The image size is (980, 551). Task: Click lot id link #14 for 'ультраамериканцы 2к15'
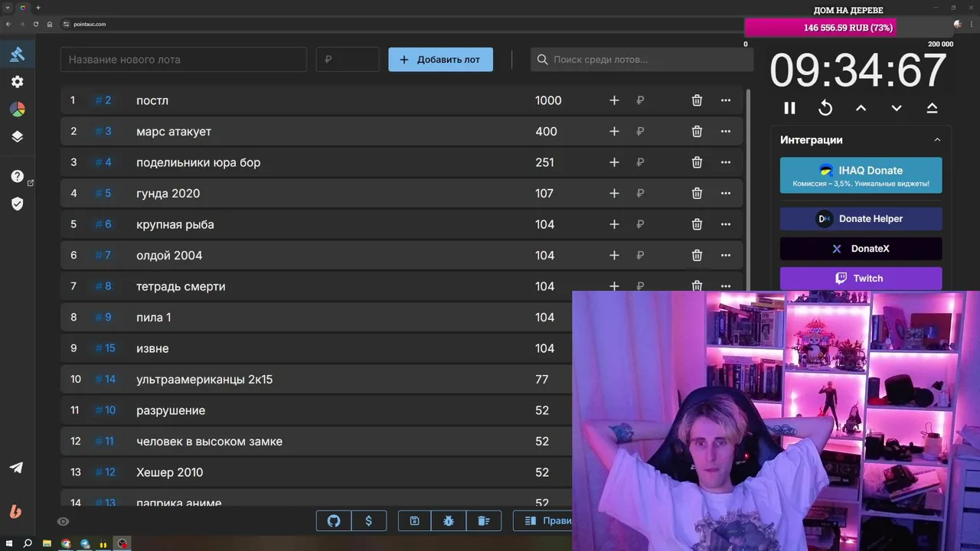pos(105,380)
